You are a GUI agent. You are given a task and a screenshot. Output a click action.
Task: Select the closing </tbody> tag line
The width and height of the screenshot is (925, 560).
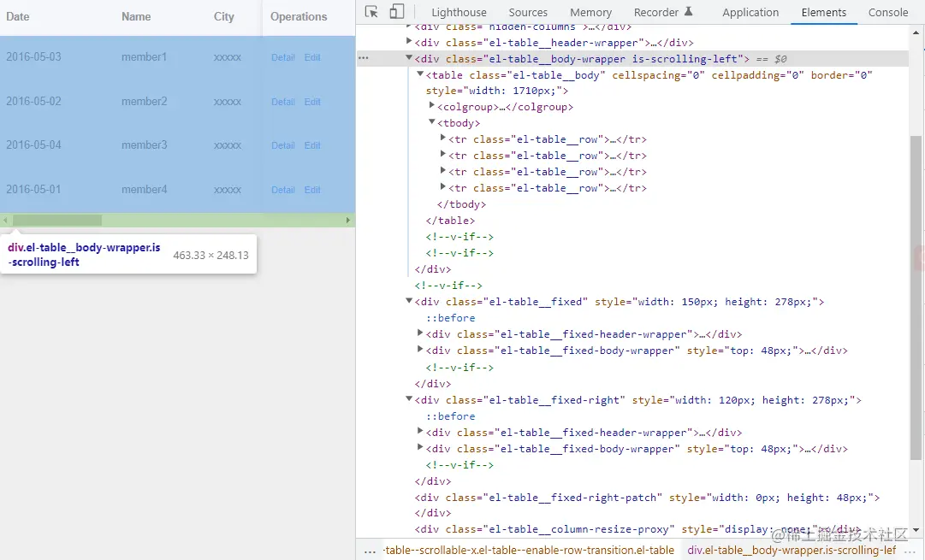pyautogui.click(x=462, y=204)
